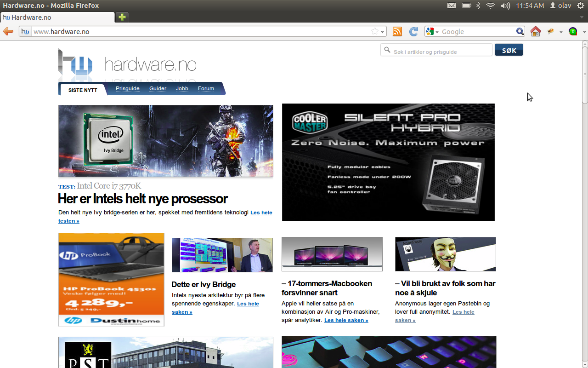Click the battery indicator in top panel

(466, 6)
